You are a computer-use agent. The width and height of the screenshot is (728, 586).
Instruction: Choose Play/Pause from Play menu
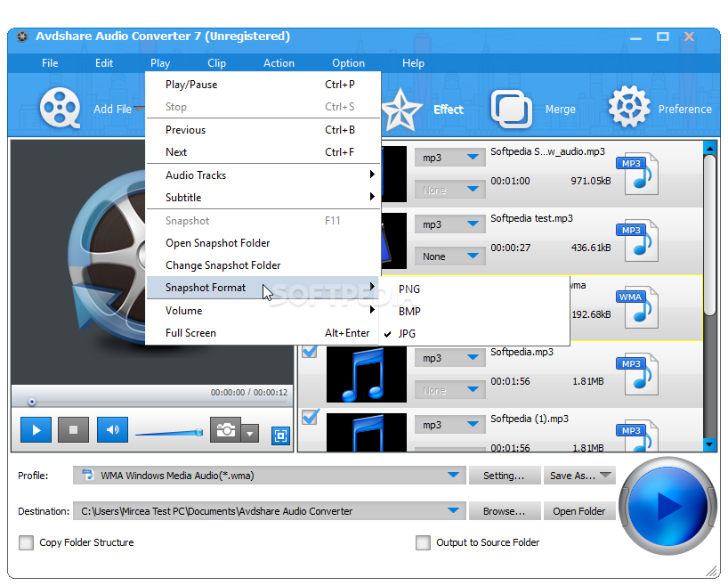(263, 85)
